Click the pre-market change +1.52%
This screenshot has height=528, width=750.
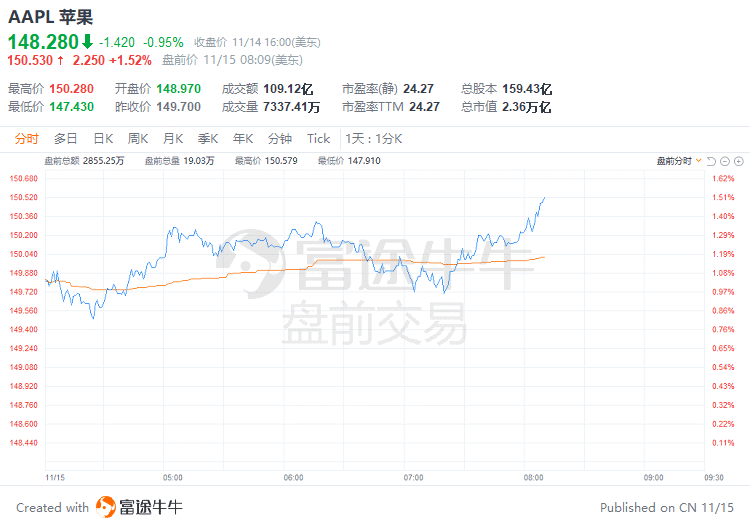point(131,60)
